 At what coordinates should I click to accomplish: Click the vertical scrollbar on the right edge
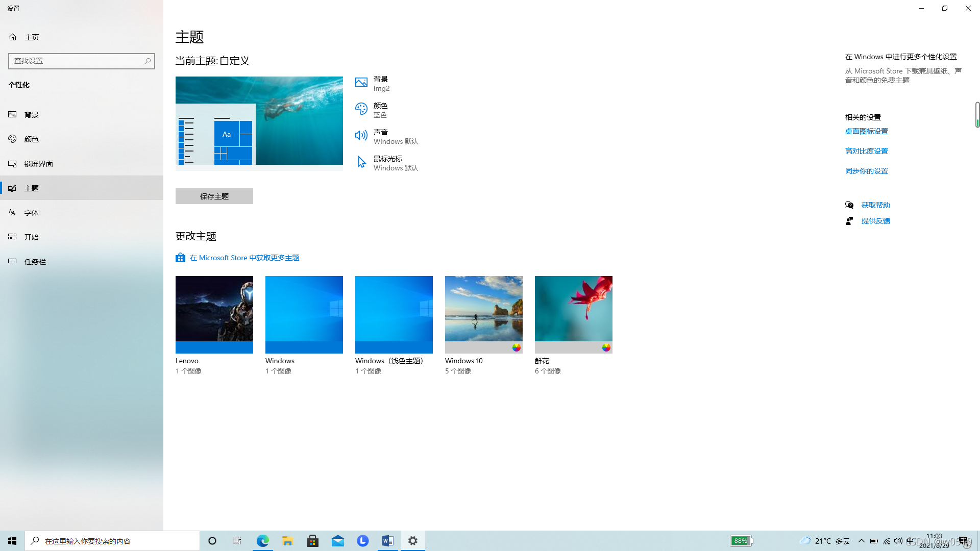(x=977, y=115)
